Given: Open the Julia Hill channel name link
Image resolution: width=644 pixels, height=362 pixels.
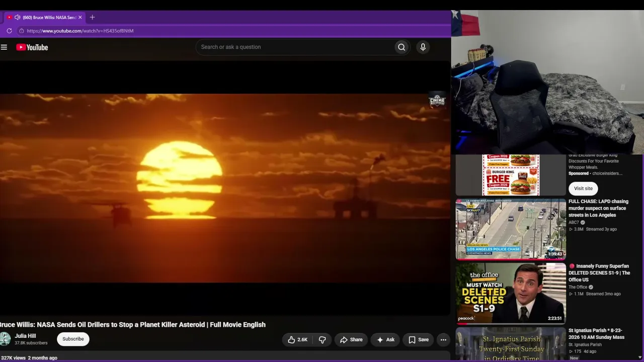Looking at the screenshot, I should click(25, 336).
